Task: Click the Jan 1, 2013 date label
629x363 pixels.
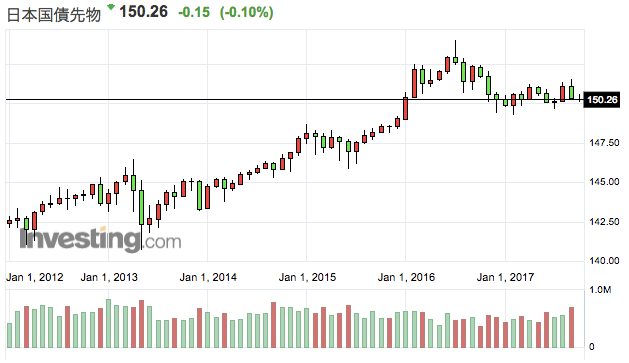Action: pos(109,277)
